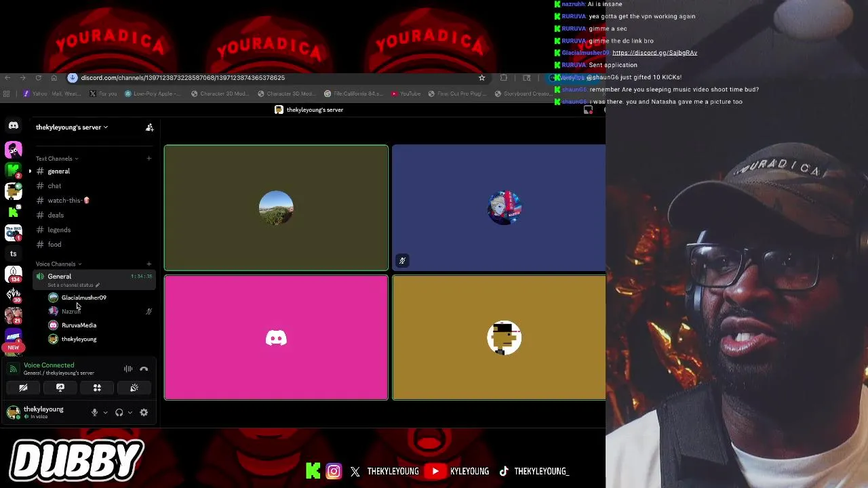Open activities launcher button
The image size is (868, 488).
(97, 388)
